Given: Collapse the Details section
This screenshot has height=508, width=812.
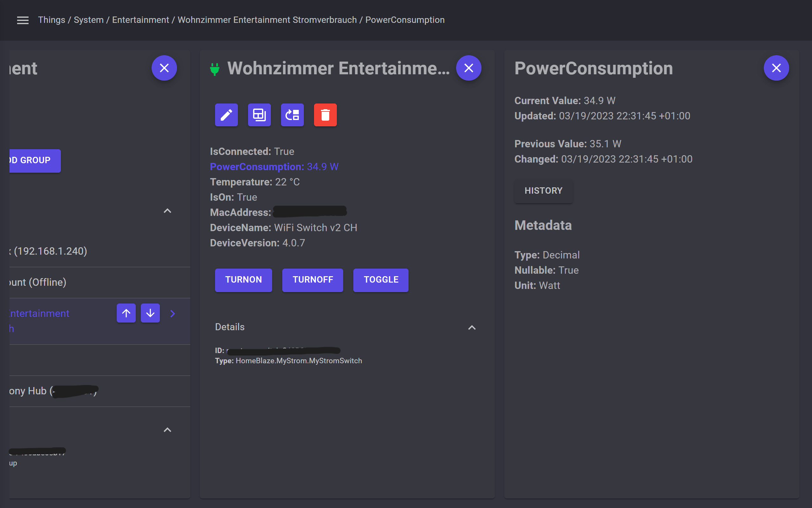Looking at the screenshot, I should [x=472, y=327].
